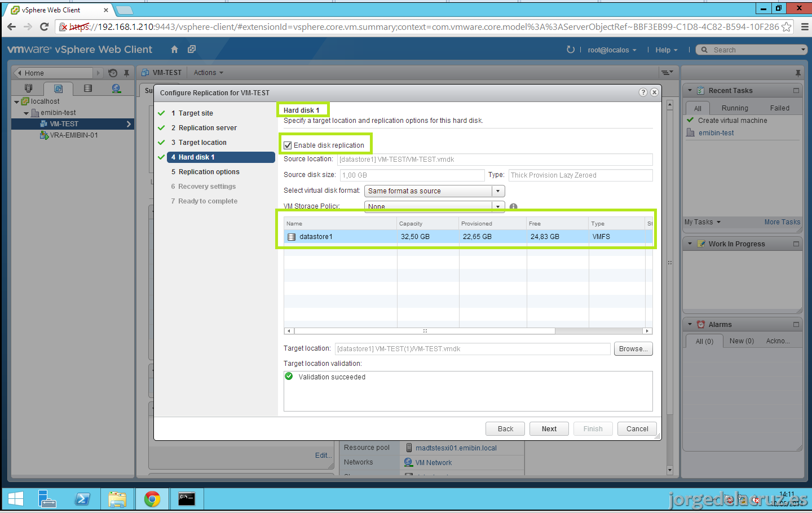Click the Back button in the wizard
The width and height of the screenshot is (812, 513).
(x=505, y=429)
